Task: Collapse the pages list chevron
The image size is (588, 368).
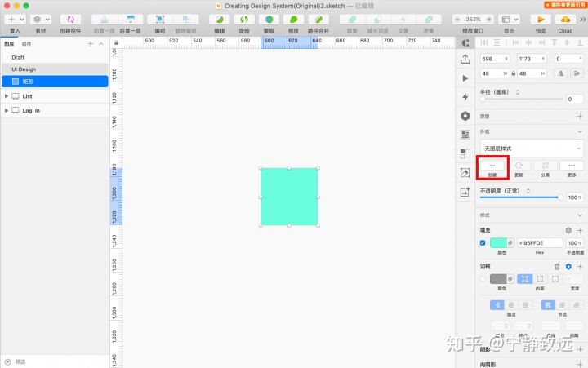Action: 101,44
